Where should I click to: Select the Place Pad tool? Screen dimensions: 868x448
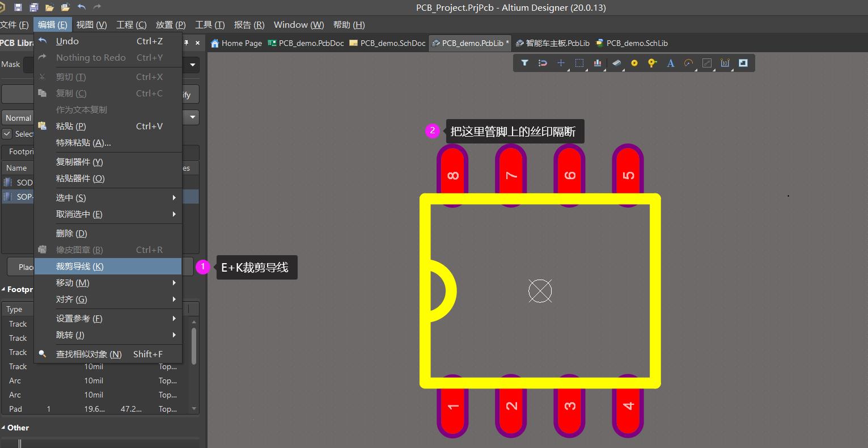click(x=634, y=63)
